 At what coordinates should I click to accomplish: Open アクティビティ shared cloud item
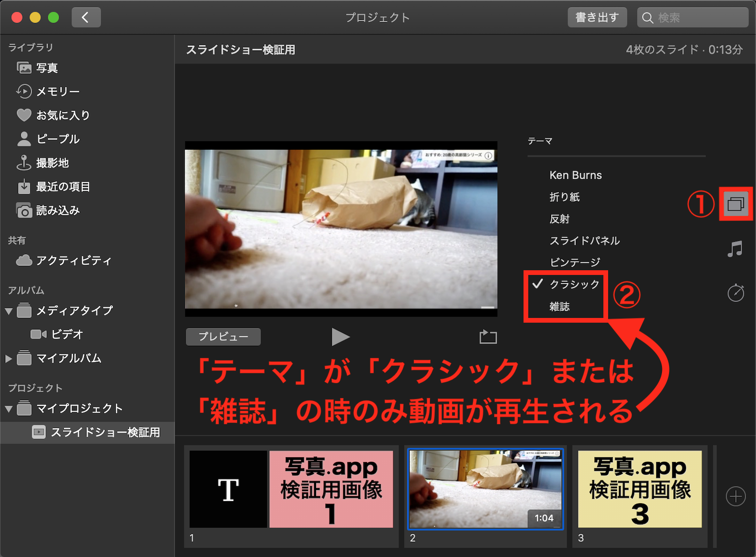64,260
